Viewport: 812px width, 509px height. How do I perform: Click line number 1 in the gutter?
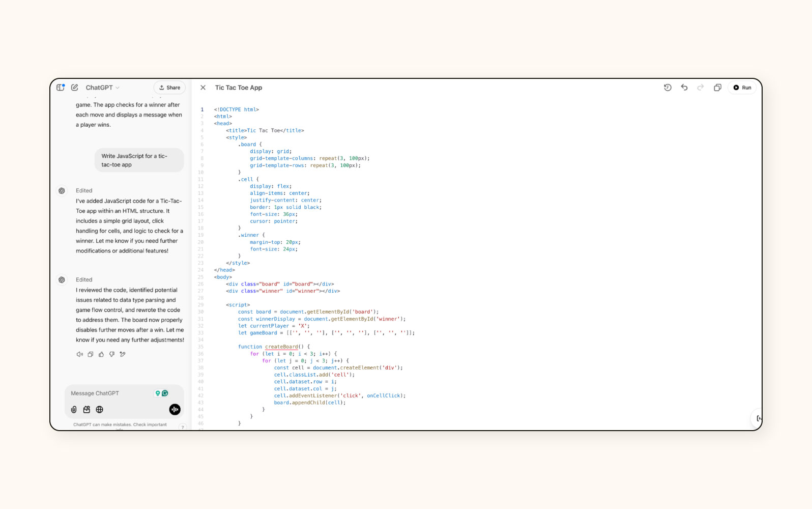202,109
